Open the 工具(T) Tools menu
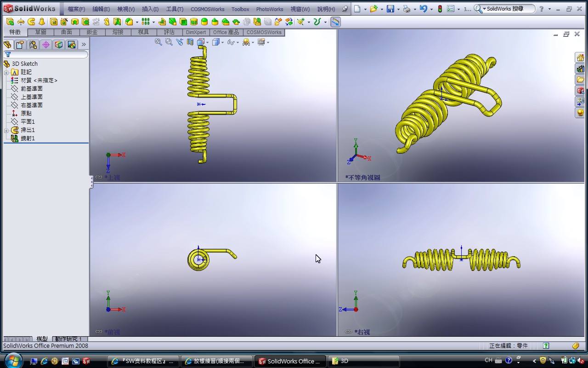 pos(175,9)
